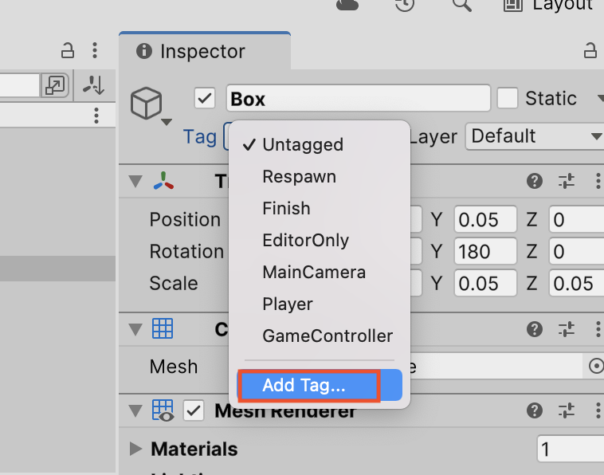Click the Mesh Filter help icon
This screenshot has width=604, height=475.
click(x=534, y=329)
